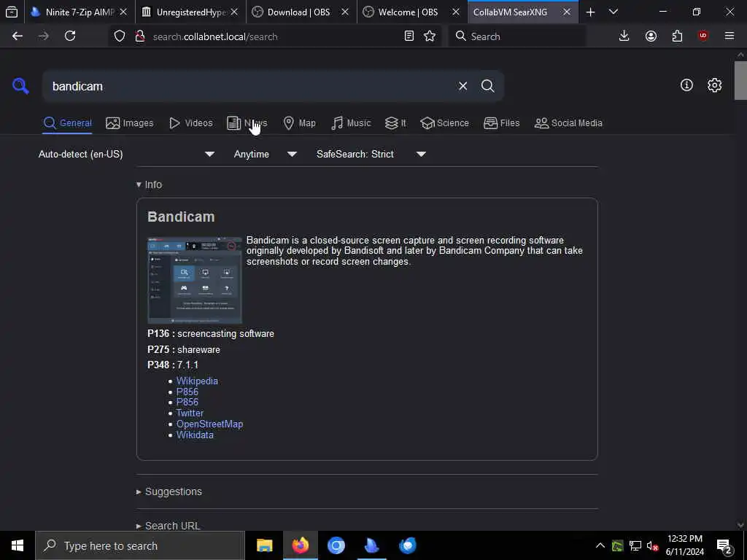Switch to Images search category
This screenshot has width=747, height=560.
pos(130,123)
